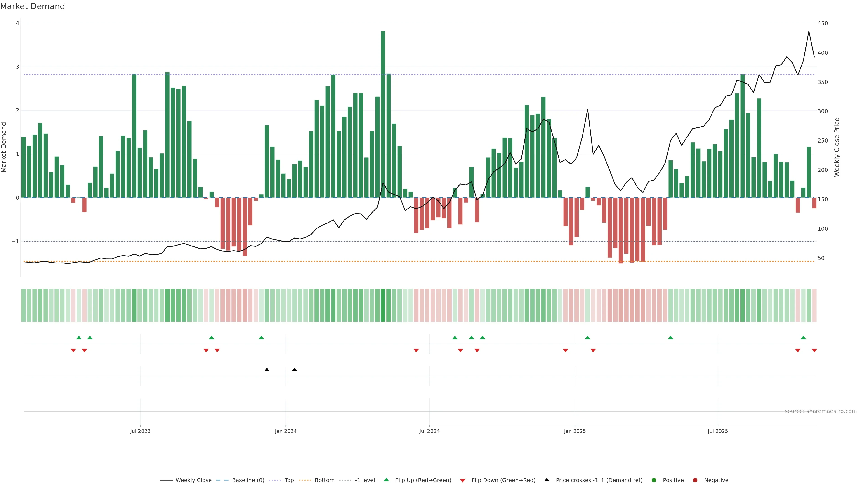Click the Jul 2025 x-axis label
Screen dimensions: 868x488
pos(718,431)
